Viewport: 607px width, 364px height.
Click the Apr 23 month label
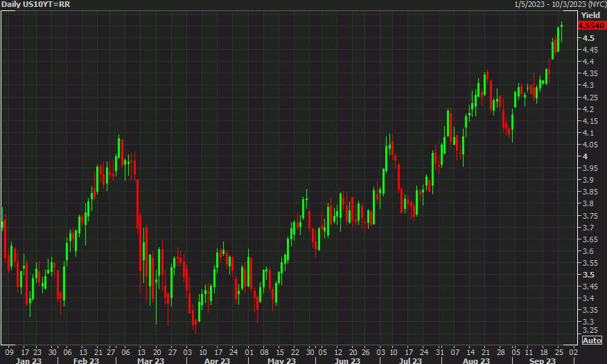point(217,361)
